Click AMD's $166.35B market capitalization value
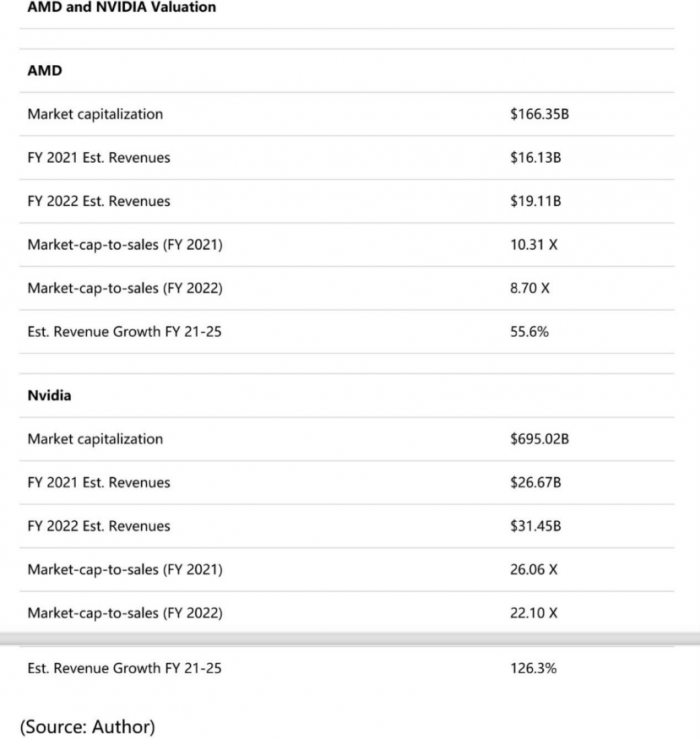Image resolution: width=700 pixels, height=739 pixels. pos(539,114)
